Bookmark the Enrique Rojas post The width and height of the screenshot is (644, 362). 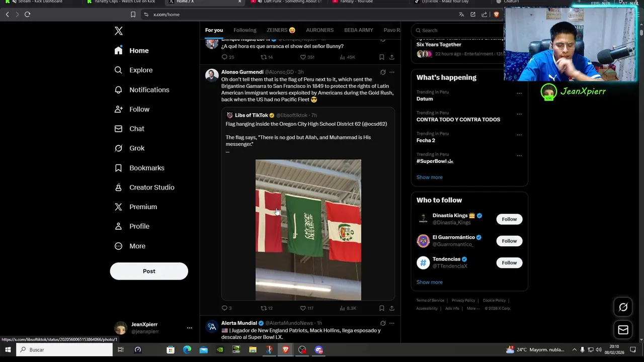381,57
